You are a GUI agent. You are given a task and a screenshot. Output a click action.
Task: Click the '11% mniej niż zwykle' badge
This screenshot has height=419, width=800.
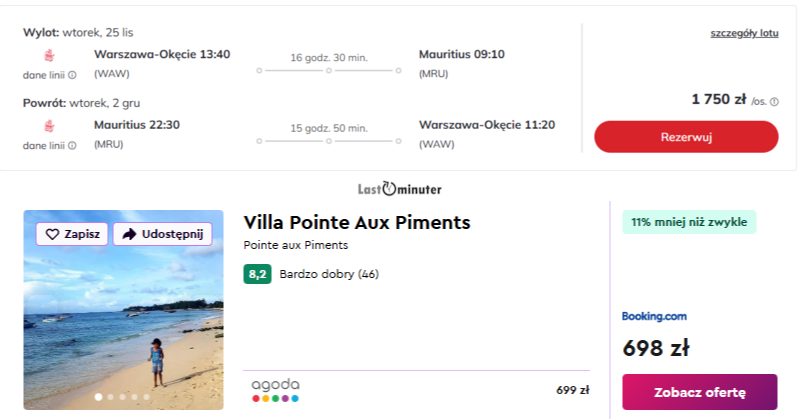689,222
